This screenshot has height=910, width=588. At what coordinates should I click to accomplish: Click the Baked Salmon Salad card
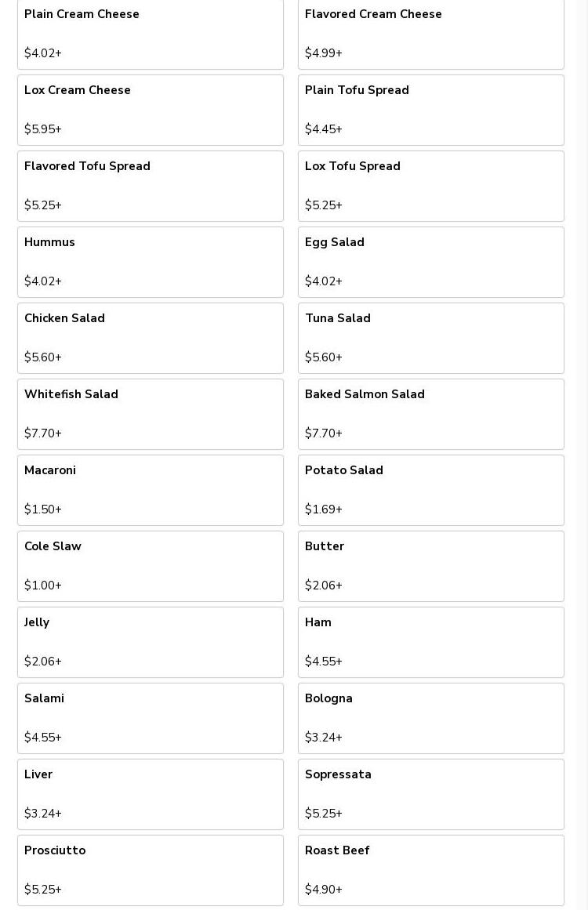pyautogui.click(x=430, y=414)
